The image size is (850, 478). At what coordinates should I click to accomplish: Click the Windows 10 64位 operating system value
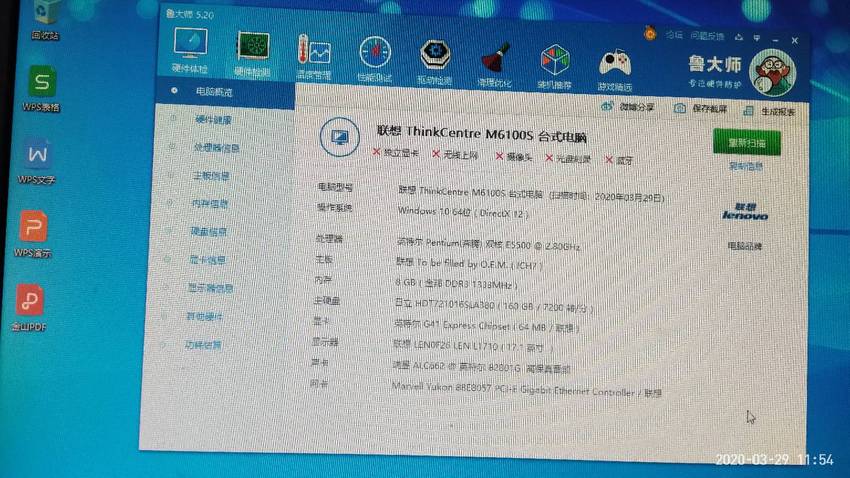(x=463, y=212)
